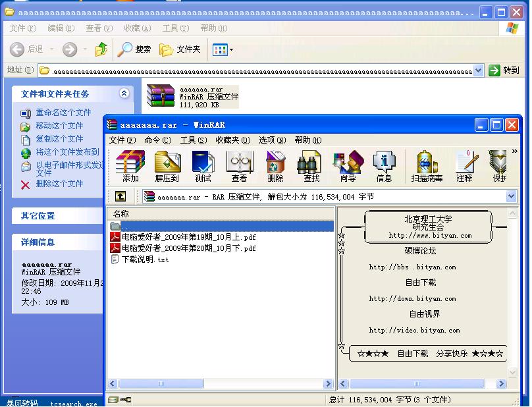This screenshot has width=532, height=407.
Task: Open the Wizard (向导) toolbar icon
Action: pyautogui.click(x=348, y=166)
